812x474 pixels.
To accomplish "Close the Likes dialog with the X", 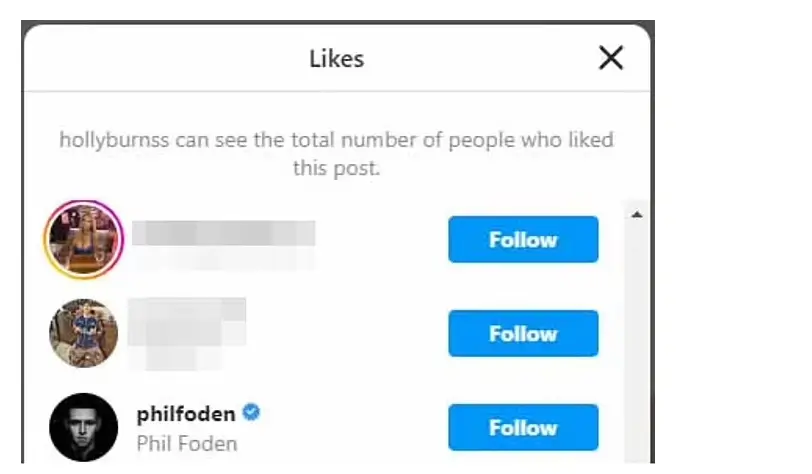I will coord(611,58).
